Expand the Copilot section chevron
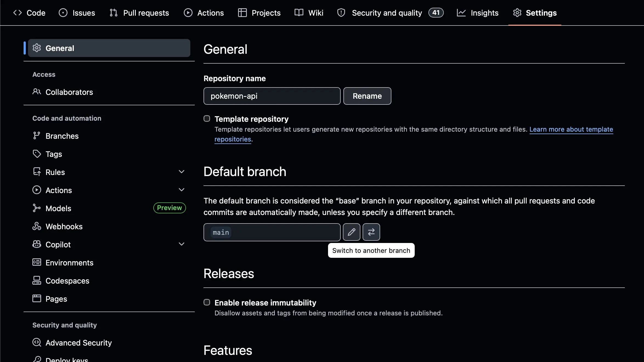The height and width of the screenshot is (362, 644). 181,244
